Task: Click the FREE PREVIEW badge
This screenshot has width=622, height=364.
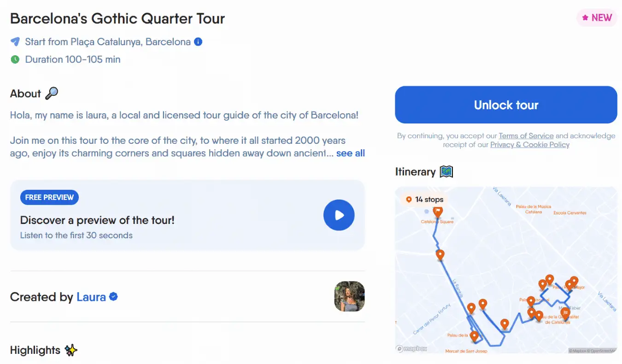Action: [49, 197]
